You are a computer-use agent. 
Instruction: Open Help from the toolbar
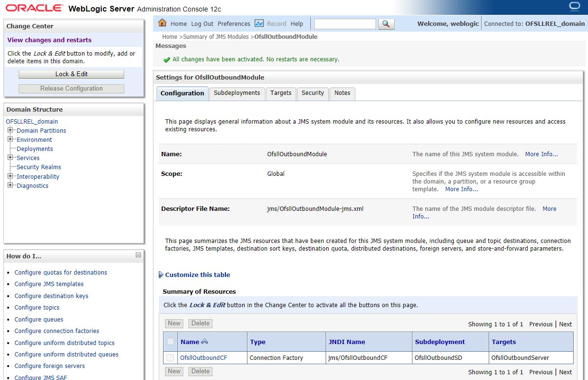point(297,23)
